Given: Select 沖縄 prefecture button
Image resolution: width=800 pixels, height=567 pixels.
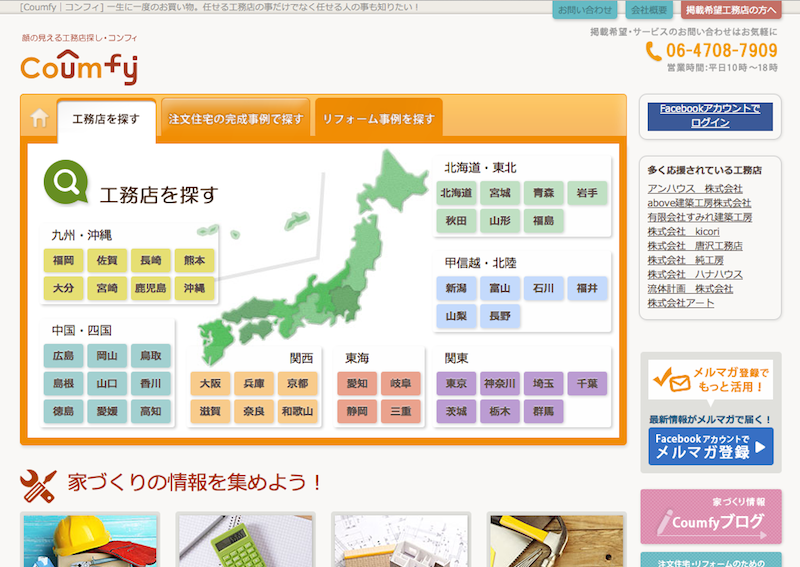Looking at the screenshot, I should (194, 288).
